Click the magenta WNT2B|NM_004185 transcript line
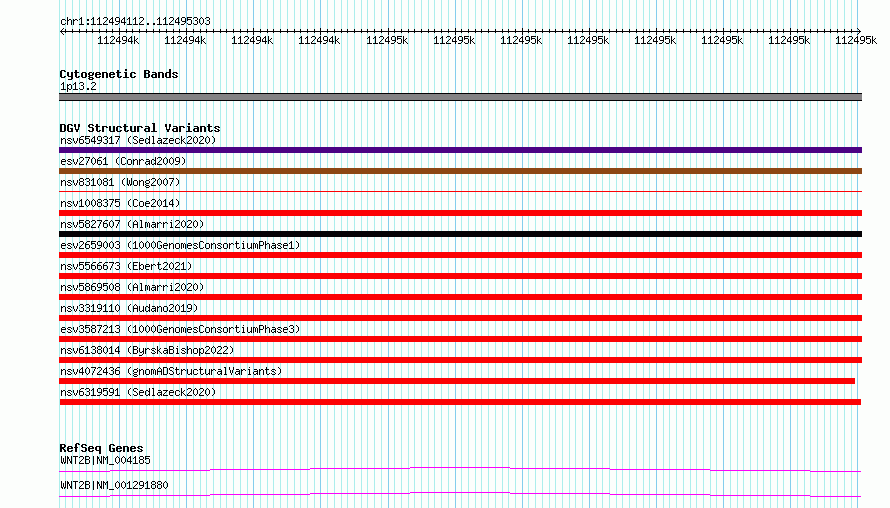This screenshot has height=508, width=890. [x=460, y=469]
